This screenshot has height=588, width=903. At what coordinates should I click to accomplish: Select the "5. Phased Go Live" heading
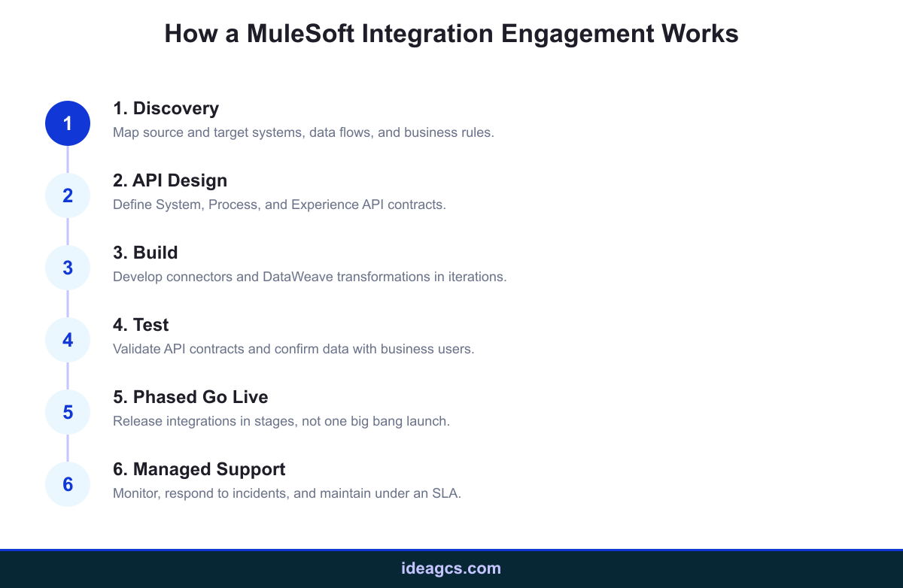click(190, 397)
